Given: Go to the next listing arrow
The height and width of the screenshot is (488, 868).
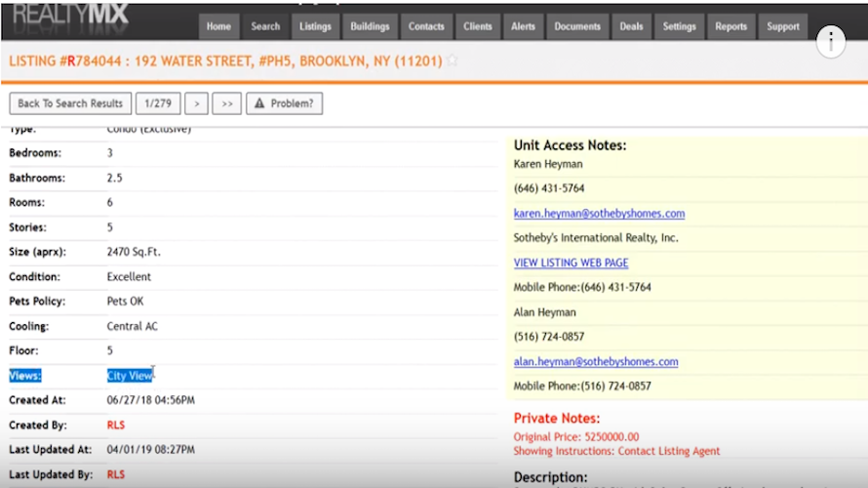Looking at the screenshot, I should [196, 103].
